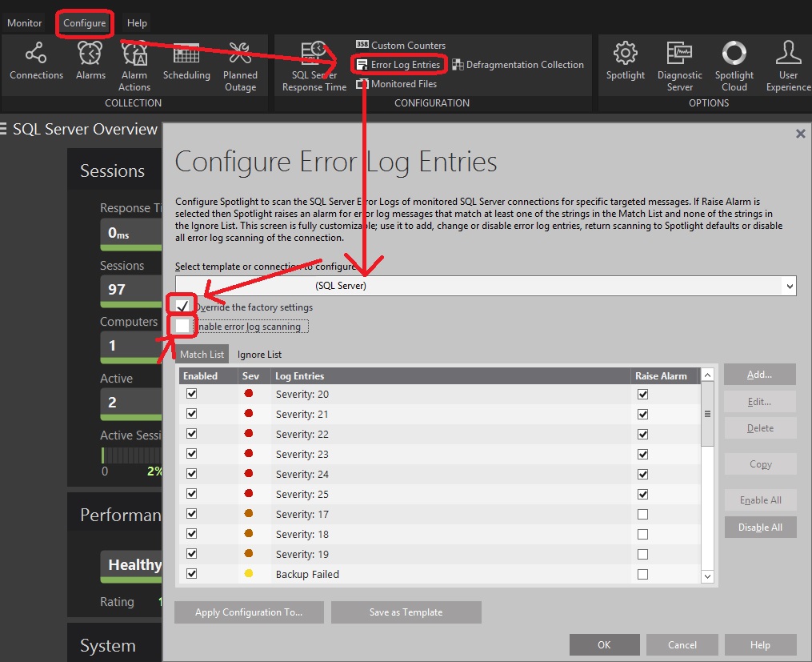Toggle Enabled checkbox for Backup Failed
This screenshot has height=662, width=812.
pyautogui.click(x=192, y=573)
